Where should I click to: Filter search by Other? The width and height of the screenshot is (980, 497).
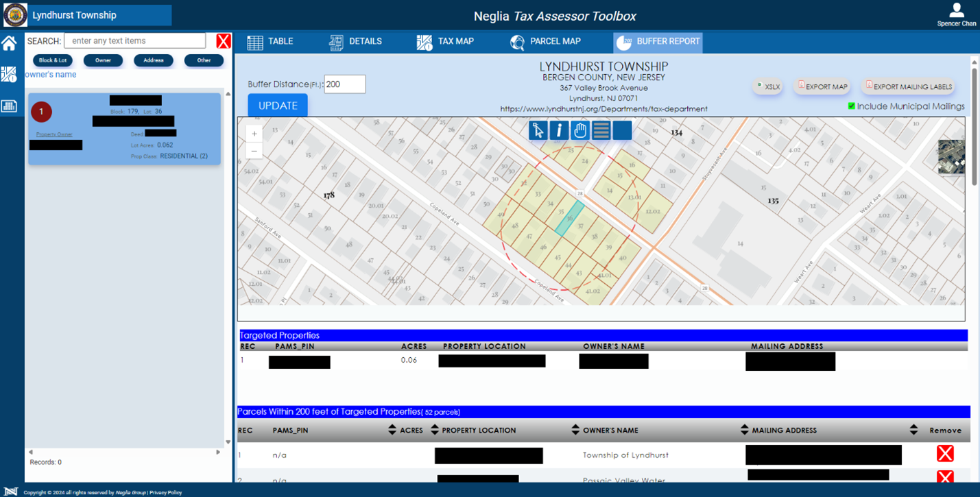tap(204, 60)
